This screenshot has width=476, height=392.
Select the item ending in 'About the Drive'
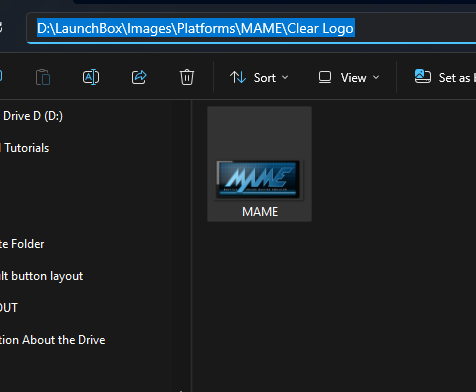(x=53, y=340)
